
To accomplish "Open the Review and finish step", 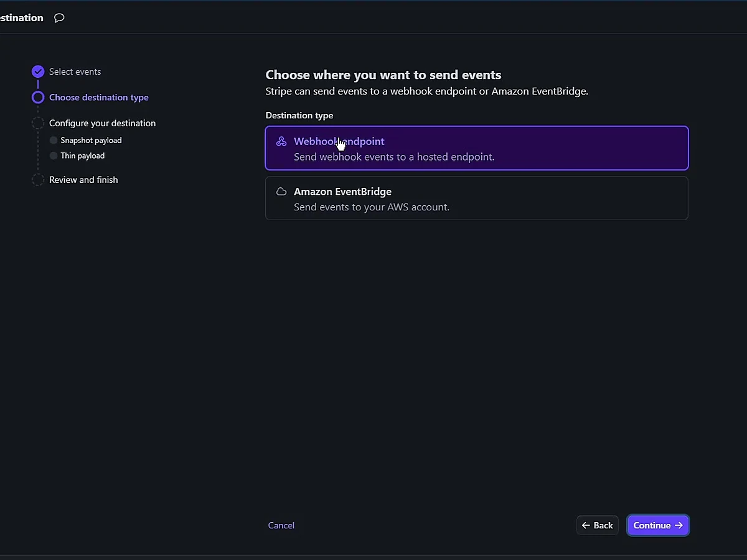I will click(x=83, y=180).
